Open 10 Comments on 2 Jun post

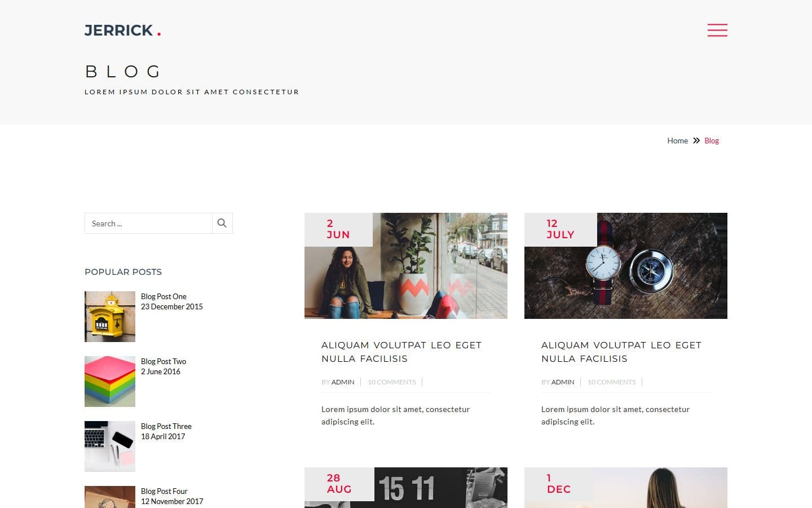point(392,382)
